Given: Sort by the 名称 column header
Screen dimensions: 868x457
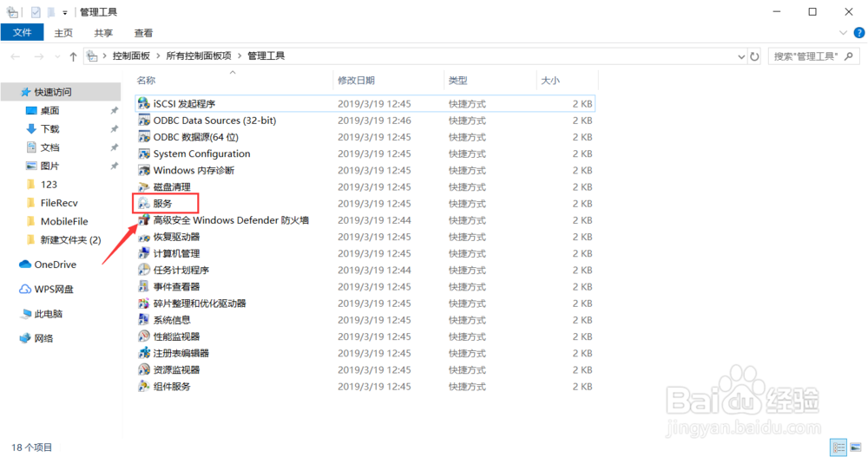Looking at the screenshot, I should pos(146,81).
